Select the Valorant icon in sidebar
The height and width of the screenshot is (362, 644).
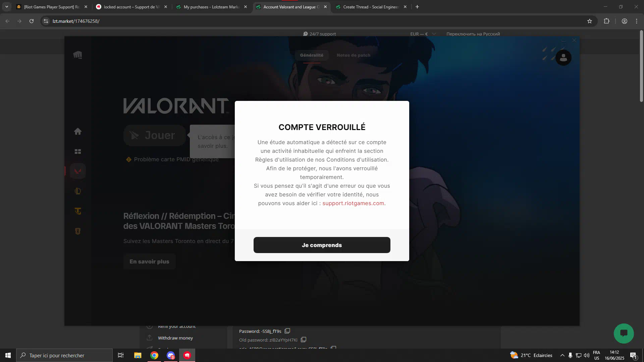[x=78, y=171]
